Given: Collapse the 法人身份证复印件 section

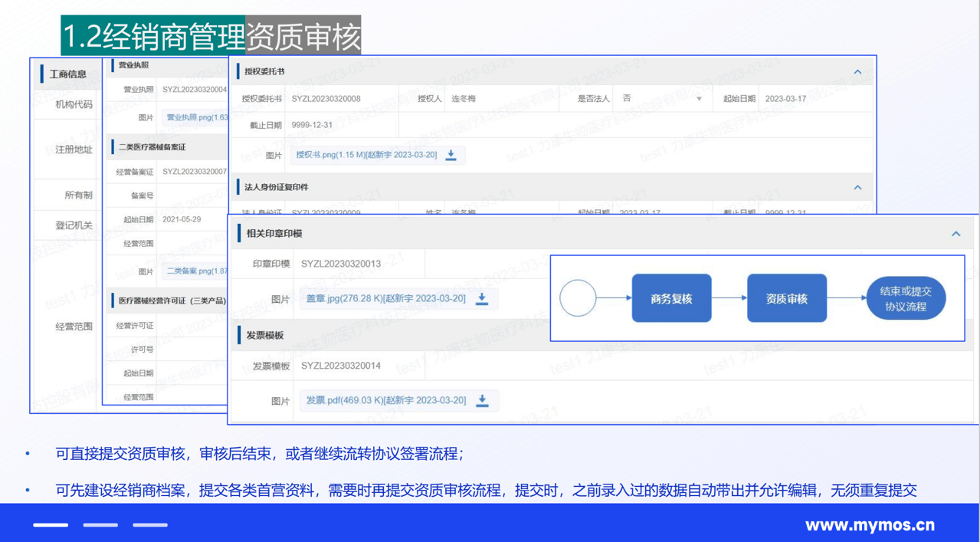Looking at the screenshot, I should (857, 187).
